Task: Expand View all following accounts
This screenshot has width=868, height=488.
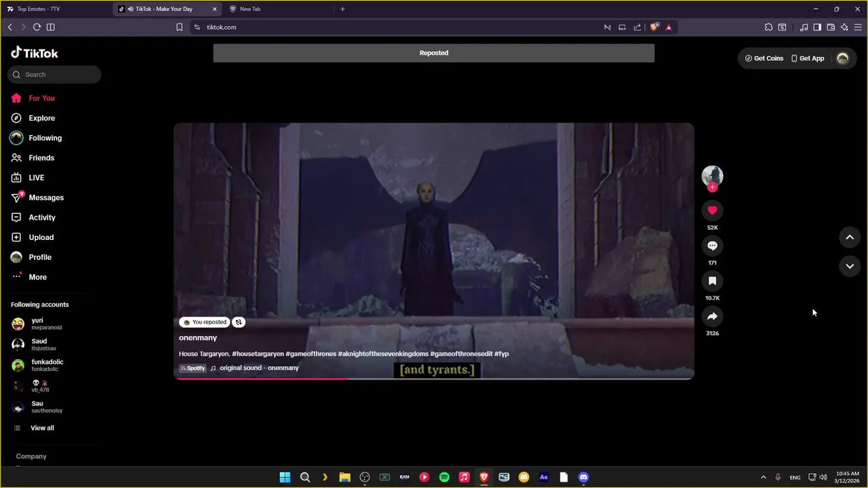Action: 42,428
